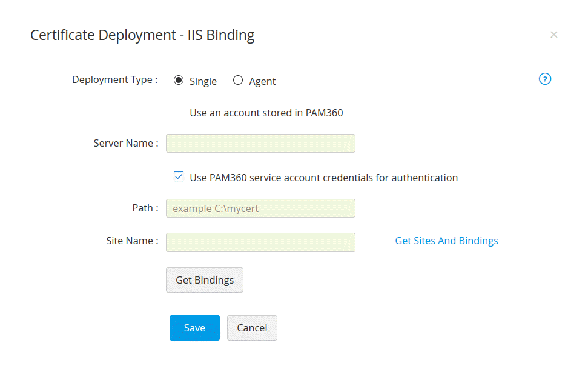Cancel the certificate deployment

pos(252,328)
